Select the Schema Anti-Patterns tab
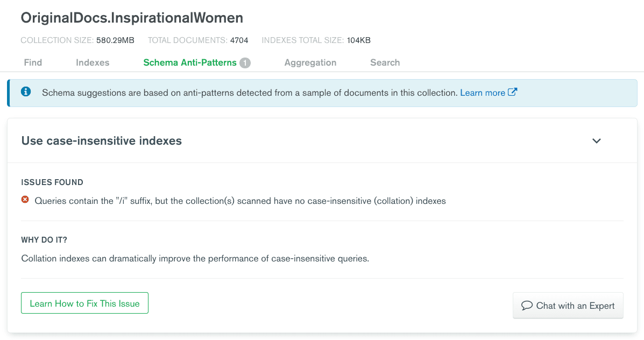 point(189,62)
